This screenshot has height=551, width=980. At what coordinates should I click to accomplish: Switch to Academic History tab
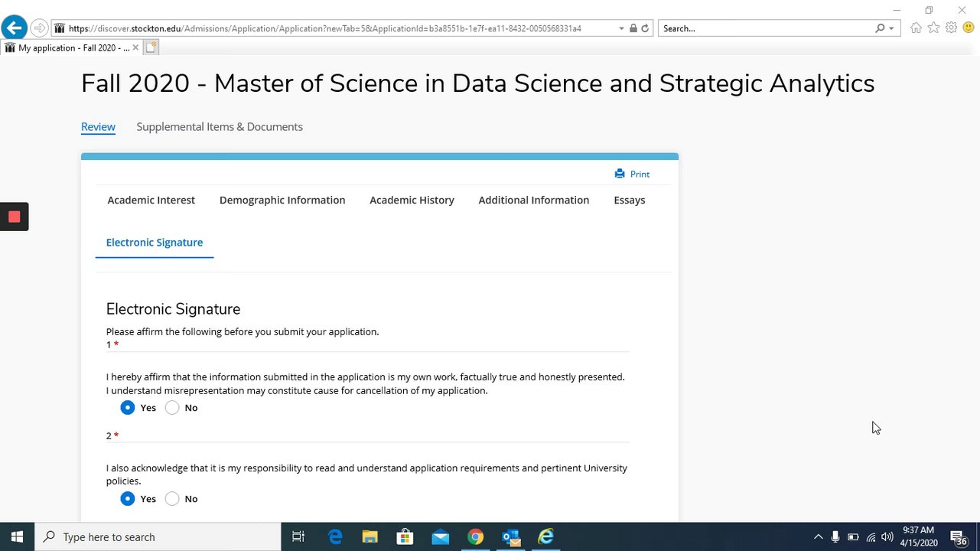pos(412,200)
